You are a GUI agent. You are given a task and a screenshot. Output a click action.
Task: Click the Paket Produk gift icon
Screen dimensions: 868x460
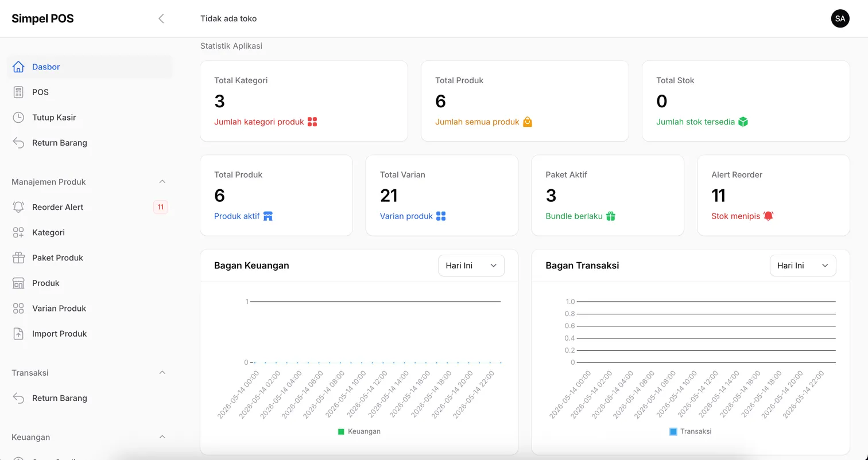click(18, 258)
